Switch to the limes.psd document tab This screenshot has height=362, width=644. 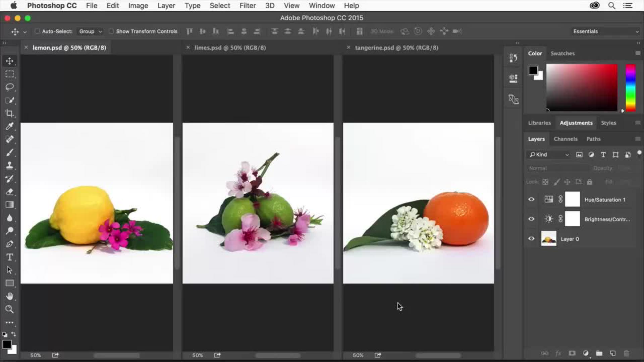[x=230, y=48]
